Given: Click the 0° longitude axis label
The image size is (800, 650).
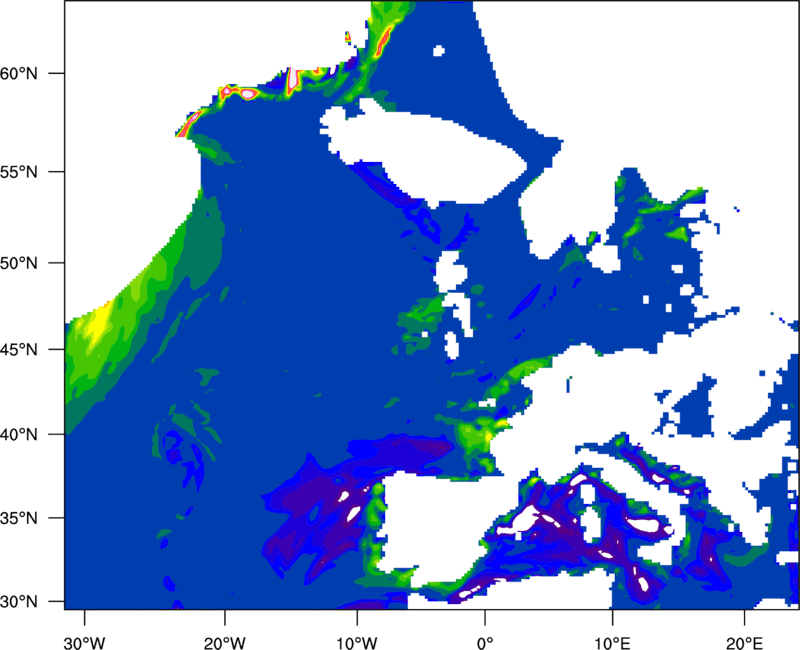Looking at the screenshot, I should [485, 643].
